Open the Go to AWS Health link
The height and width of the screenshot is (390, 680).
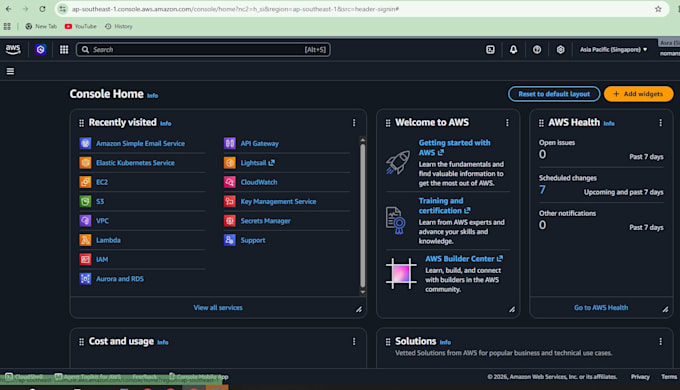[x=601, y=308]
